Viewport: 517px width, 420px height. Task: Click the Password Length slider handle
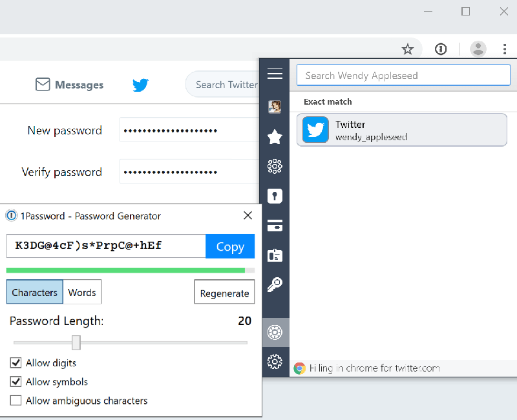76,343
